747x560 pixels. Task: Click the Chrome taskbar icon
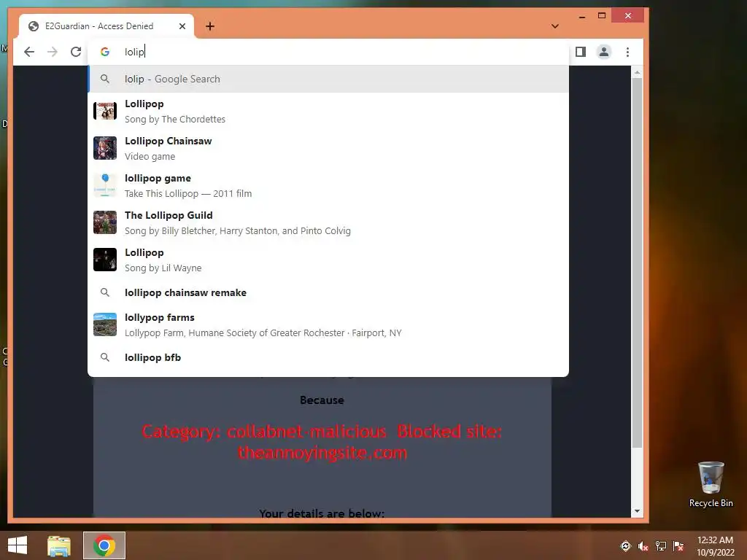(104, 545)
